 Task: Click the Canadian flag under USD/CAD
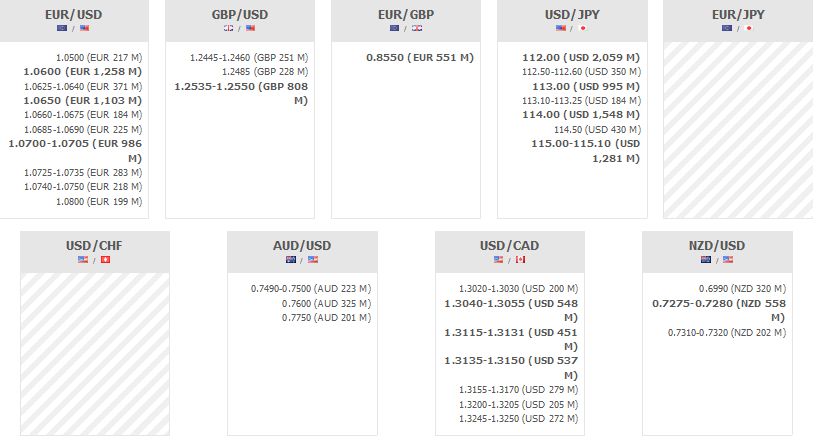[520, 260]
